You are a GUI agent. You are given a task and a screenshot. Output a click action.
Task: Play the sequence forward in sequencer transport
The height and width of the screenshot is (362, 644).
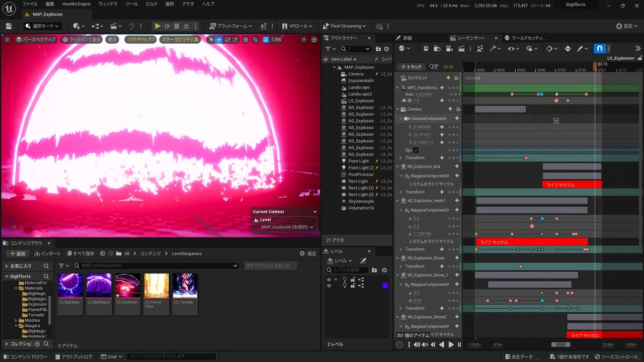pos(451,344)
